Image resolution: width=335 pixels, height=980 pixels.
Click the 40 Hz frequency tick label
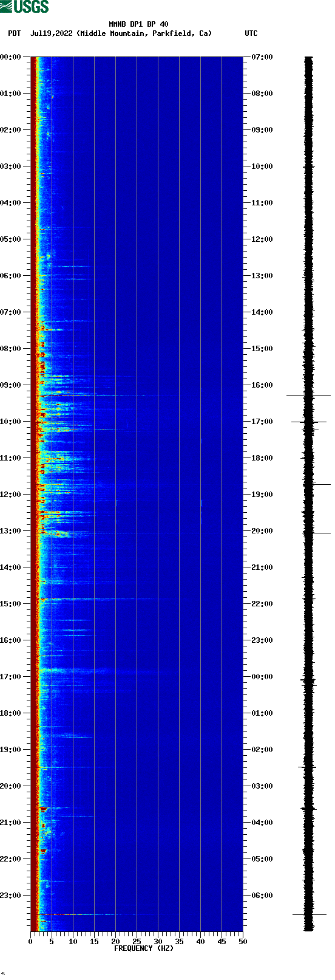coord(200,942)
